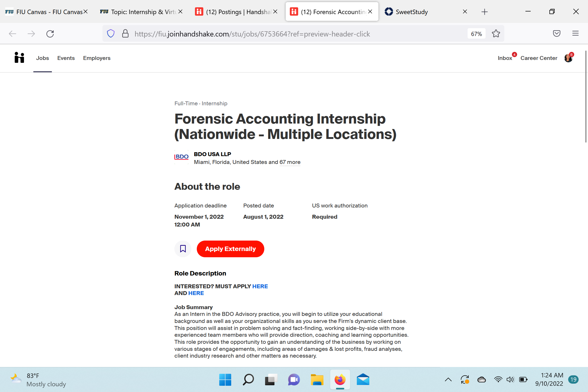Close the Forensic Accounting tab

coord(370,12)
